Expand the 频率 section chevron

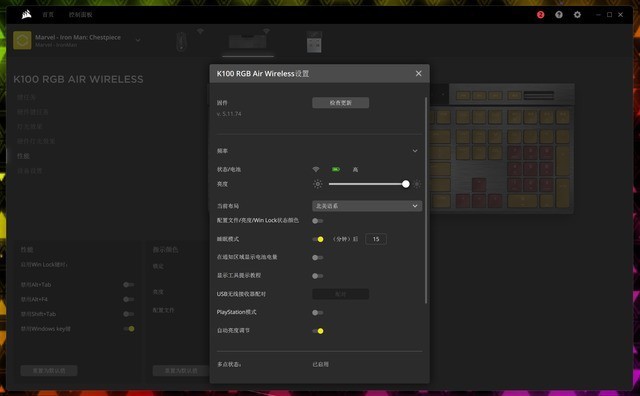[x=415, y=151]
